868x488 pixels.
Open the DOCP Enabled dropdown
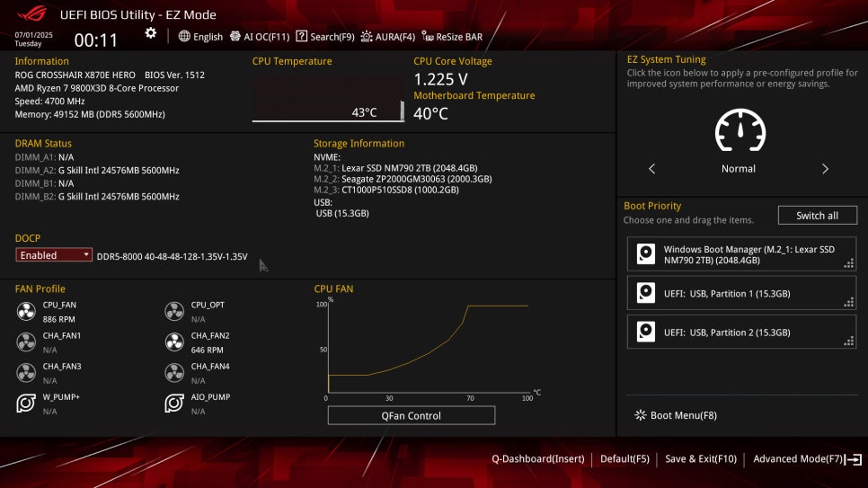click(54, 255)
